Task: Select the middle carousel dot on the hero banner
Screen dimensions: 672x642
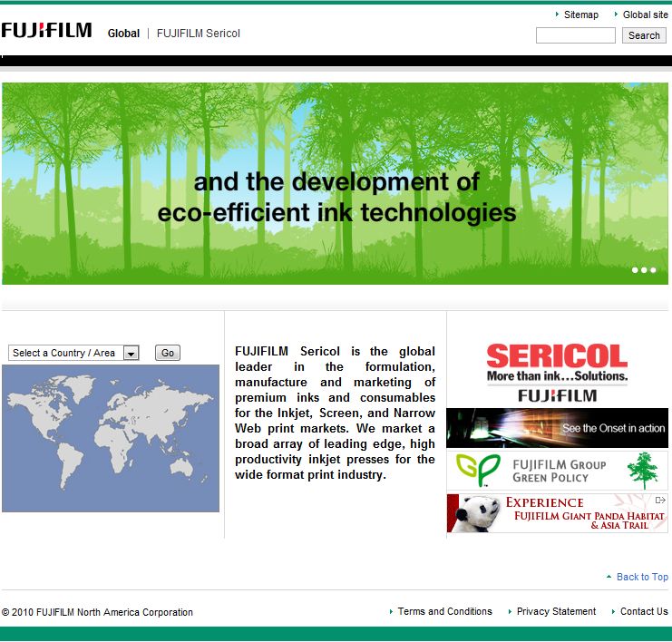Action: [644, 269]
